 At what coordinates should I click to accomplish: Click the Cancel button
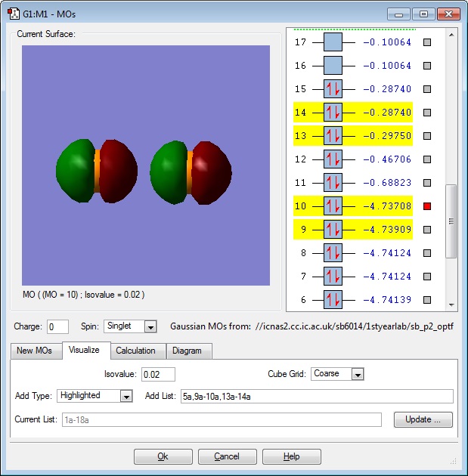coord(227,456)
